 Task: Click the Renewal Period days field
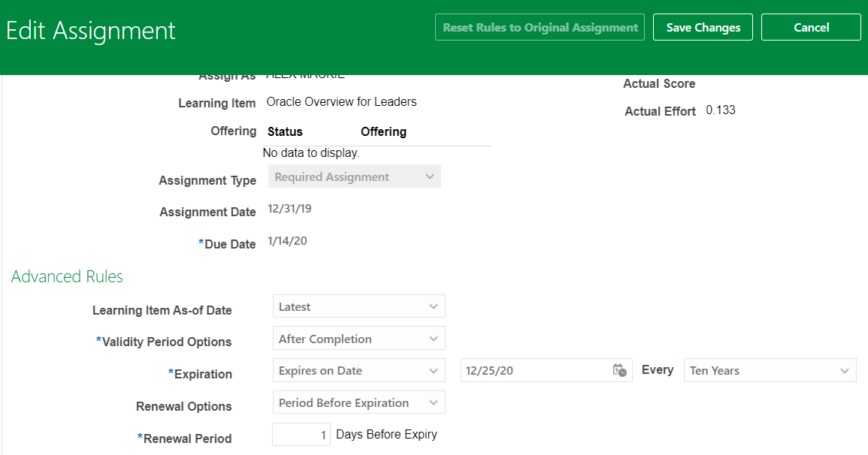tap(301, 435)
